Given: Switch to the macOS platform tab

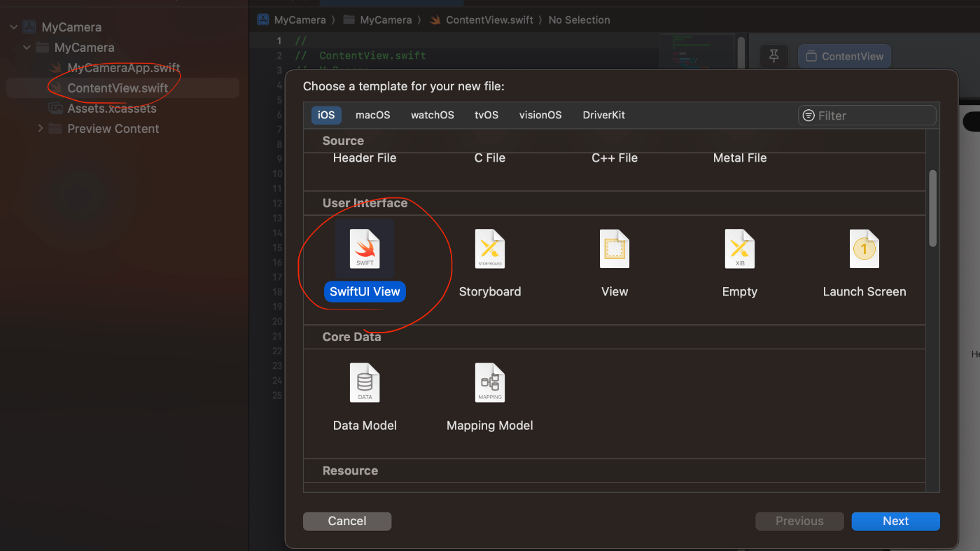Looking at the screenshot, I should pos(373,115).
